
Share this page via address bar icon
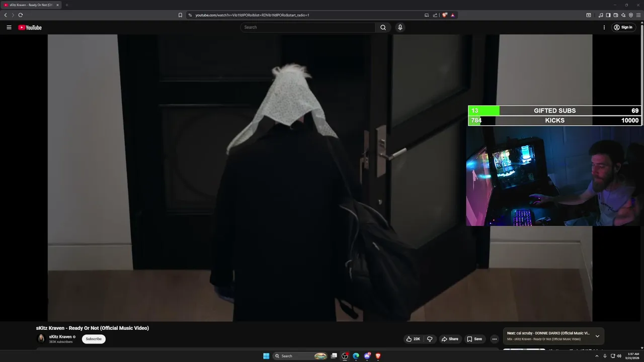pyautogui.click(x=435, y=15)
